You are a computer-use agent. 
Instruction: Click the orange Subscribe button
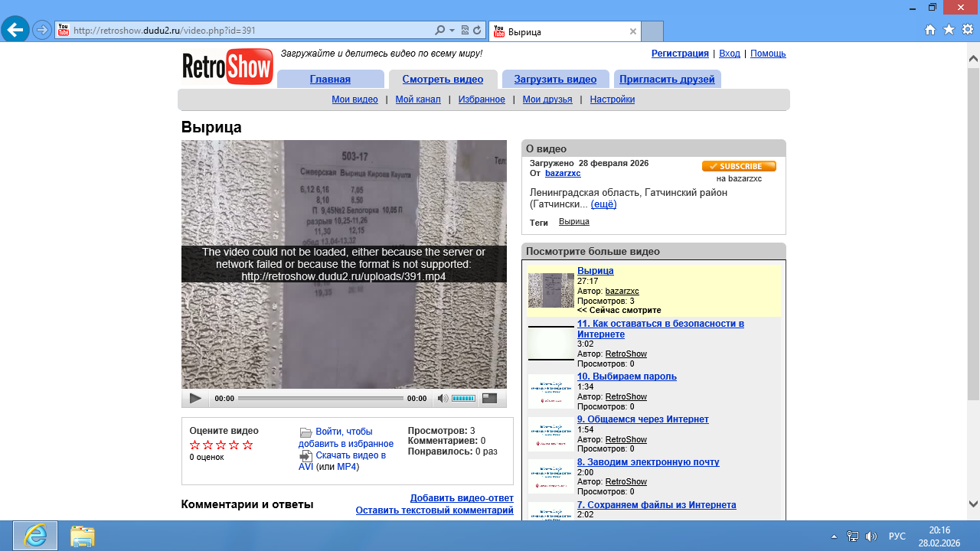click(739, 166)
